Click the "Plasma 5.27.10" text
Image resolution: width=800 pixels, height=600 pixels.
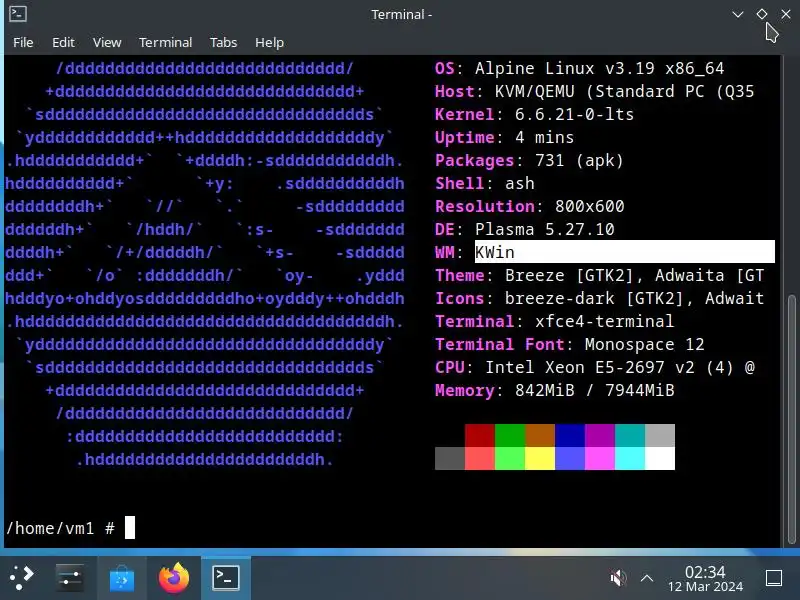pos(544,229)
